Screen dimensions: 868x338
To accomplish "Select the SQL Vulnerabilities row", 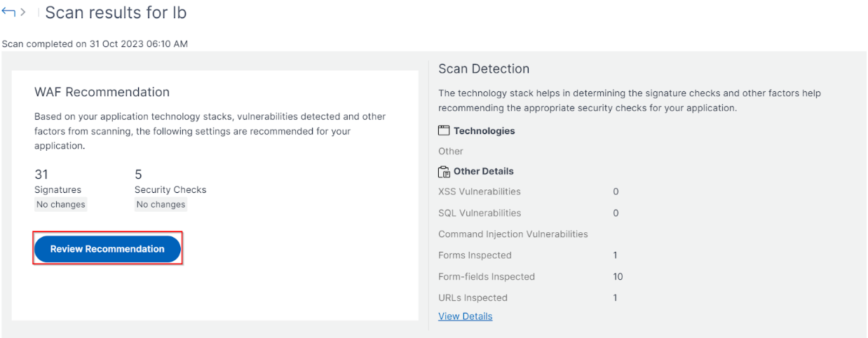I will (x=529, y=212).
